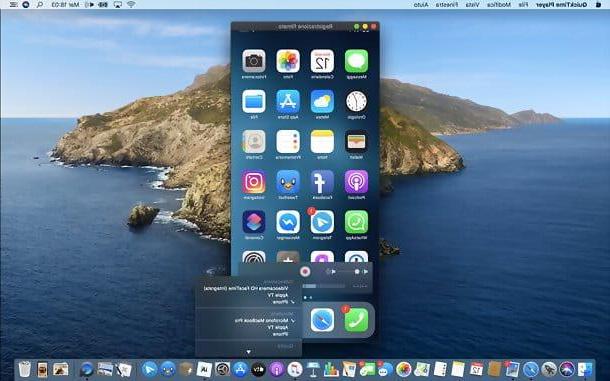
Task: Open iA Writer icon in the Mac dock
Action: [x=204, y=369]
